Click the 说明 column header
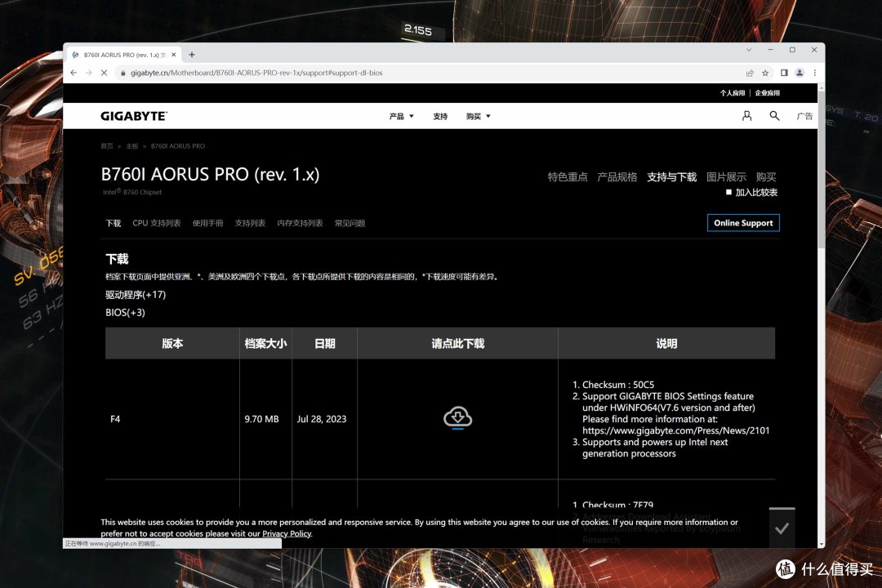Image resolution: width=882 pixels, height=588 pixels. tap(666, 343)
